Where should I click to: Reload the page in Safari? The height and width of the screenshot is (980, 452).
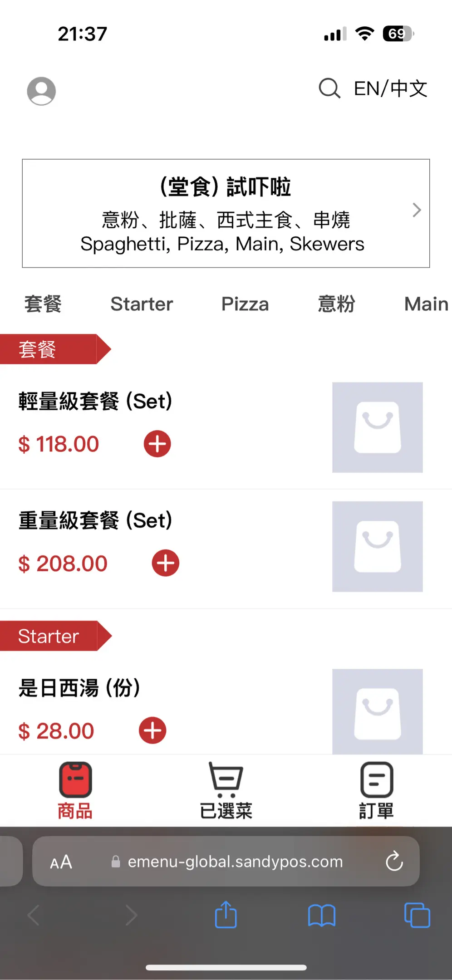coord(394,861)
